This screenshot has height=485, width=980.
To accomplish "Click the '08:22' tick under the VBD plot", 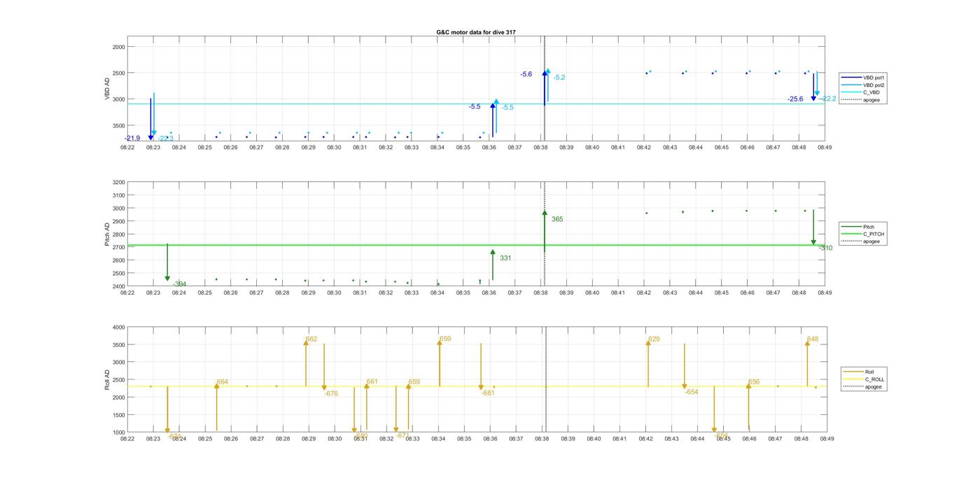I will point(127,148).
